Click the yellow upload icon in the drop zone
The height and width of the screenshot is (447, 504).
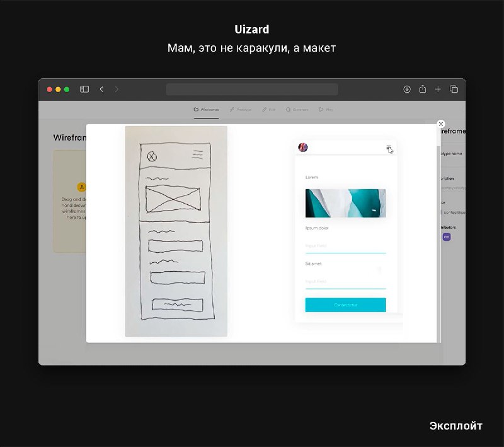[81, 187]
